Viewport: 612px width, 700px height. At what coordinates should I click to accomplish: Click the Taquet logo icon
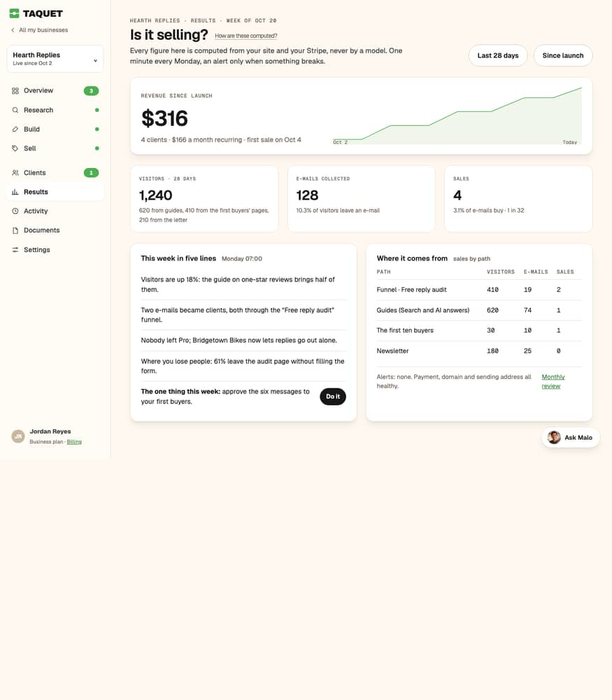(x=14, y=13)
